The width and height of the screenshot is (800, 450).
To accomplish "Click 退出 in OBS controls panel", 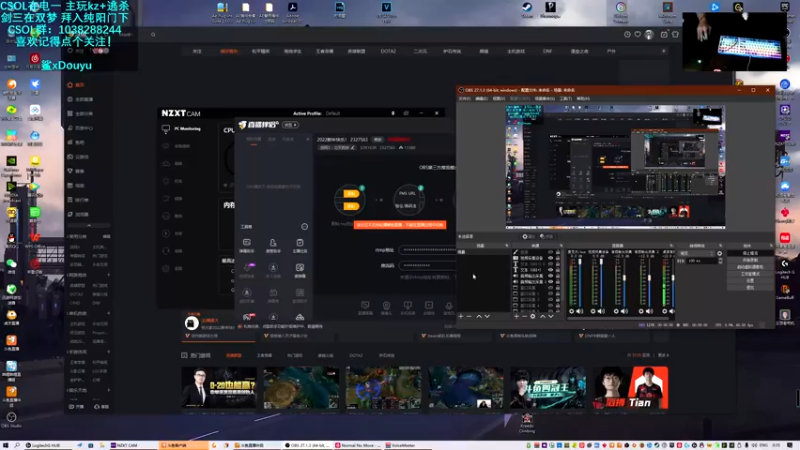I will tap(751, 287).
